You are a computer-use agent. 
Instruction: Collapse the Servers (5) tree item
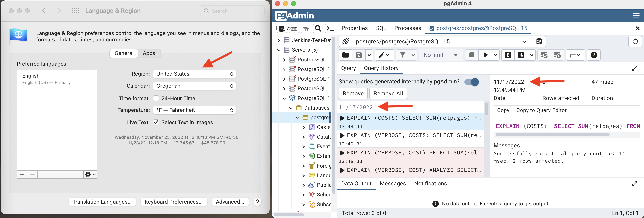279,50
